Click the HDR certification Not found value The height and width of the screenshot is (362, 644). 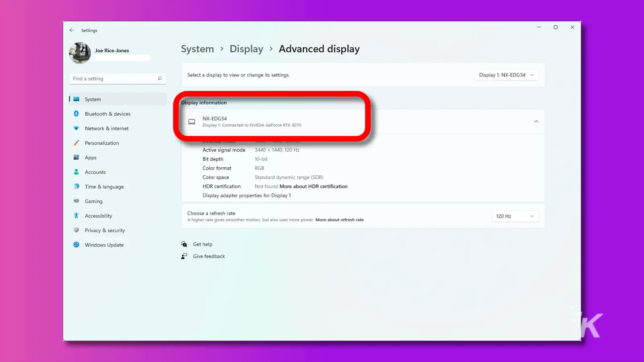coord(266,186)
